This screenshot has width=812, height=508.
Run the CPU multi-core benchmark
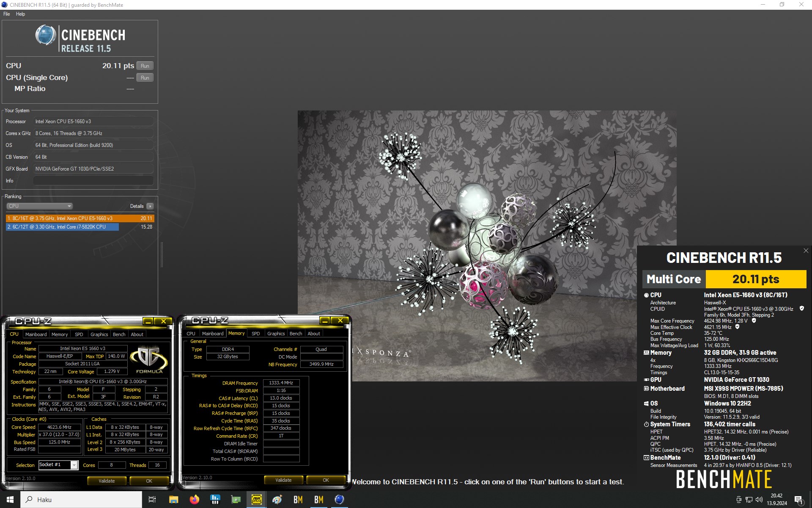click(145, 66)
